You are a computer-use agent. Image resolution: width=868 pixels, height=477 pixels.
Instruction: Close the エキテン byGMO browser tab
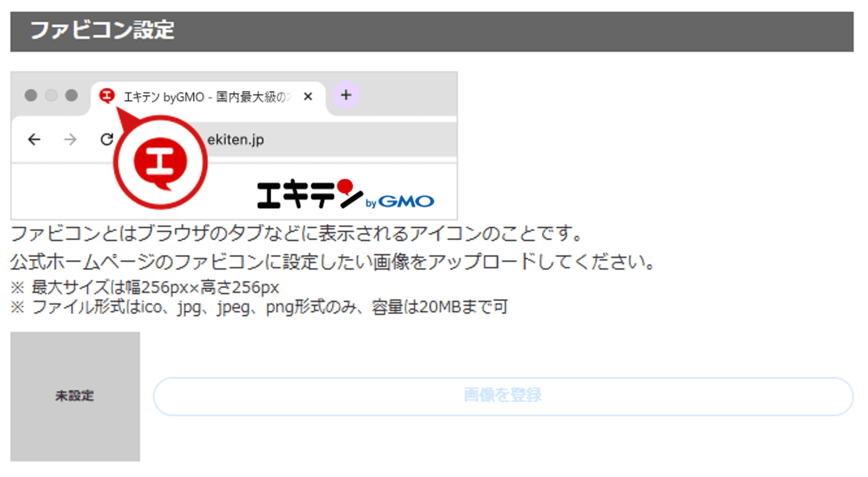tap(308, 96)
